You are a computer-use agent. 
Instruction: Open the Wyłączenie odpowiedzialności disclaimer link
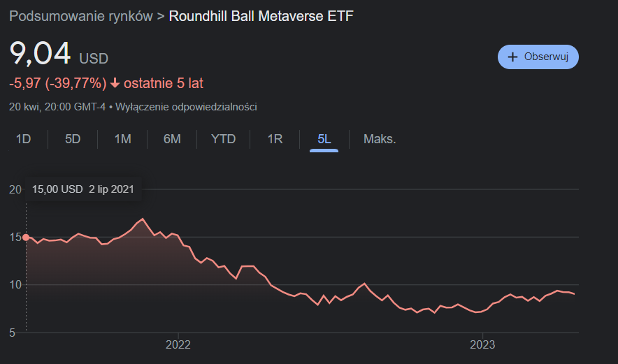pos(187,107)
